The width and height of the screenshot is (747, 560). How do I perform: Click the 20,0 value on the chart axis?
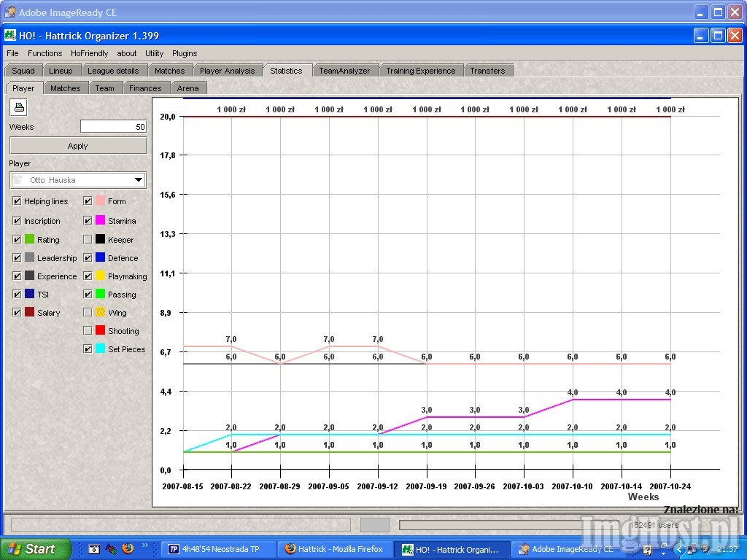point(168,117)
